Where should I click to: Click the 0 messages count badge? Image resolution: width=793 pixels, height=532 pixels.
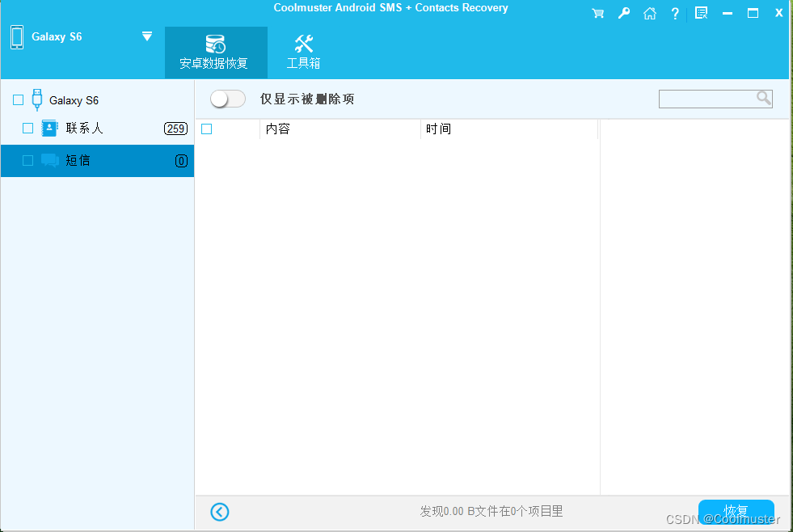(x=181, y=161)
